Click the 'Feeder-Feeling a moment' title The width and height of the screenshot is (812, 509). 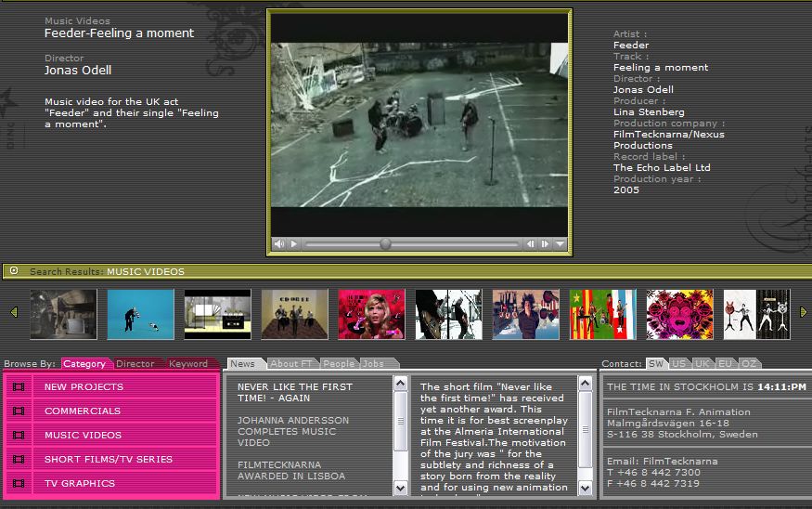119,33
